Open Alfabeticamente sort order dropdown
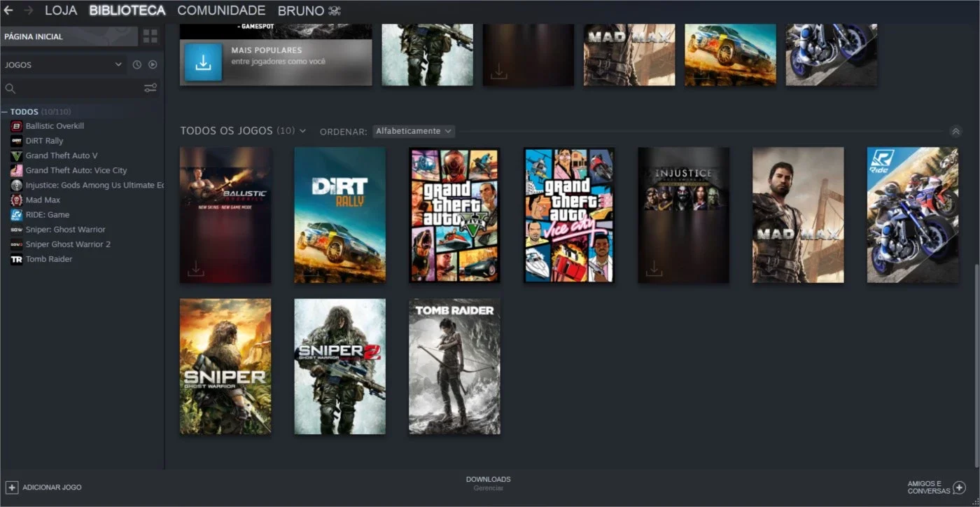The height and width of the screenshot is (507, 980). 414,131
